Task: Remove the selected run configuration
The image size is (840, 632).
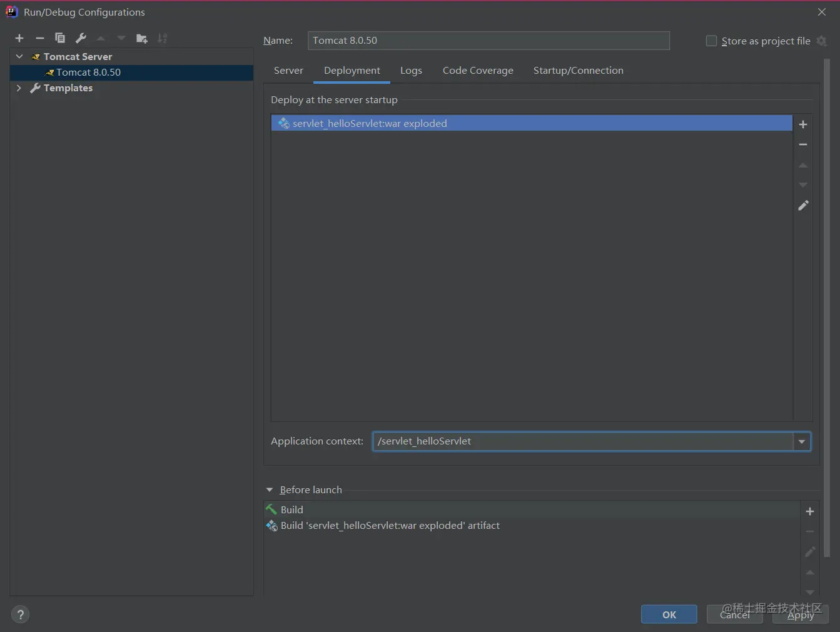Action: tap(39, 38)
